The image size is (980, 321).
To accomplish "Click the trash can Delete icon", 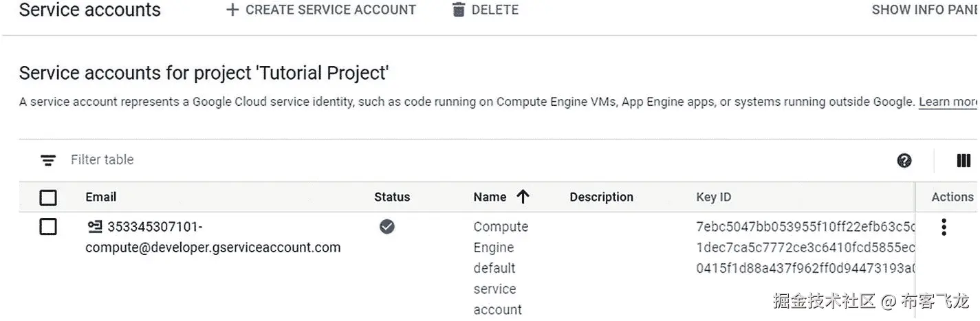I will (459, 10).
